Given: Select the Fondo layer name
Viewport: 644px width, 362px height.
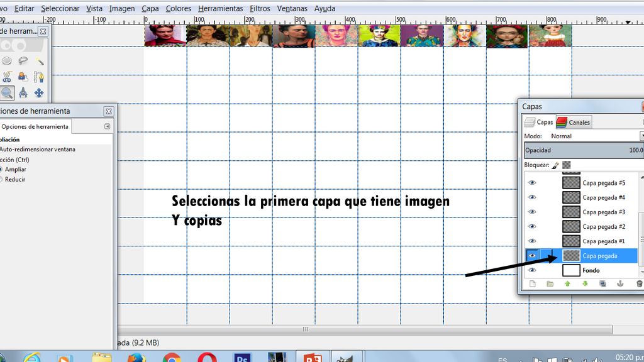Looking at the screenshot, I should click(x=591, y=270).
